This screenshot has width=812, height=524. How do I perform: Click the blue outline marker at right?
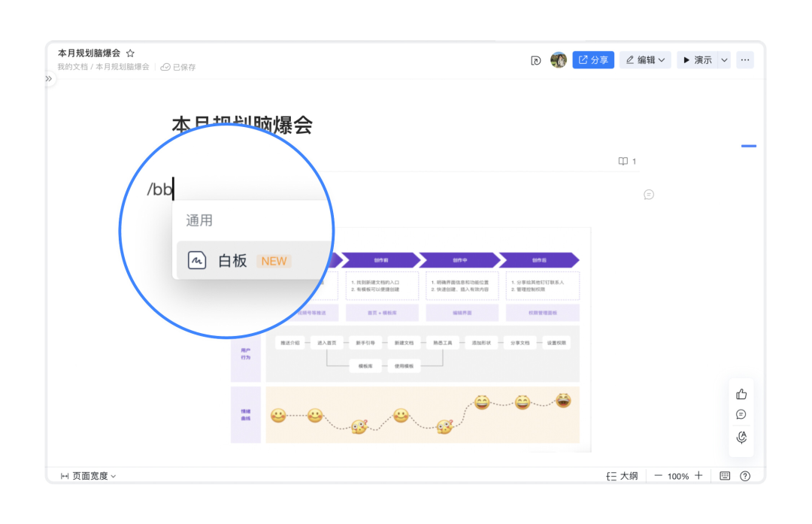pyautogui.click(x=749, y=146)
